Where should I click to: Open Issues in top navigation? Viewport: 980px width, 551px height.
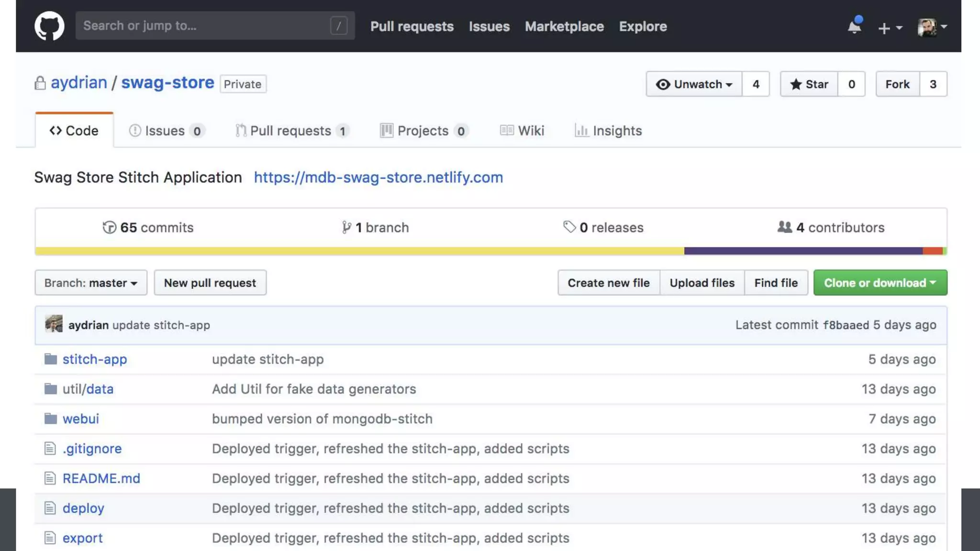click(489, 26)
